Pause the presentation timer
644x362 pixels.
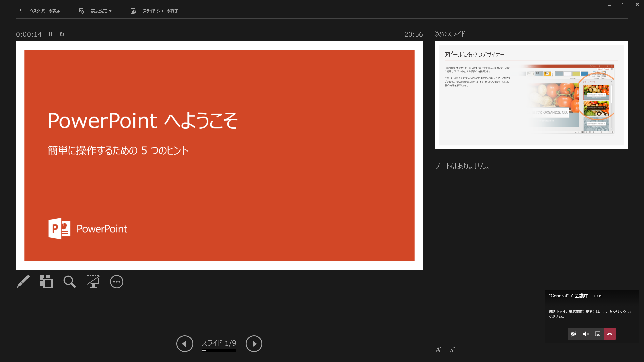coord(51,34)
